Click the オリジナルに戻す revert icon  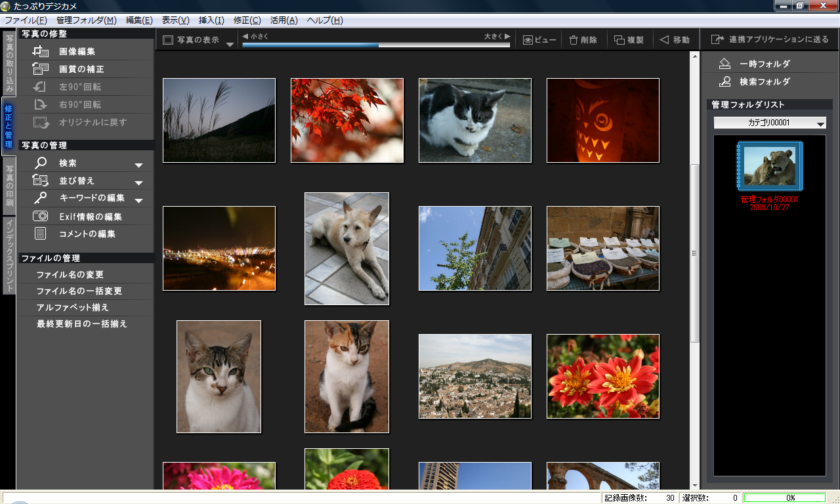(x=41, y=122)
